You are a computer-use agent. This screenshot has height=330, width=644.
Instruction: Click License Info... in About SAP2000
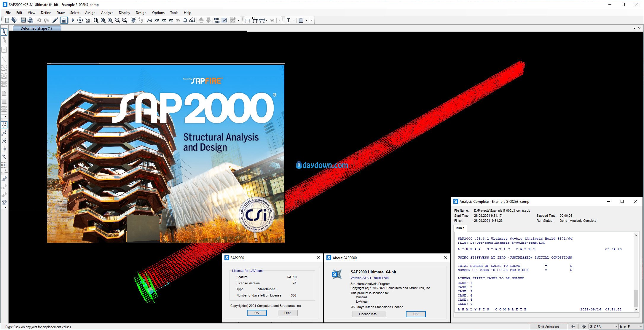(369, 314)
